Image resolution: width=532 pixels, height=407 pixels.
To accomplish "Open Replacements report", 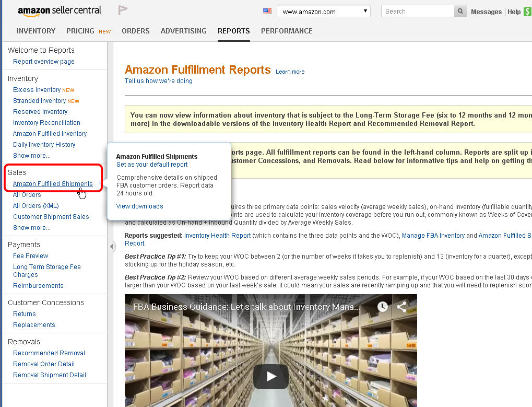I will click(x=34, y=325).
